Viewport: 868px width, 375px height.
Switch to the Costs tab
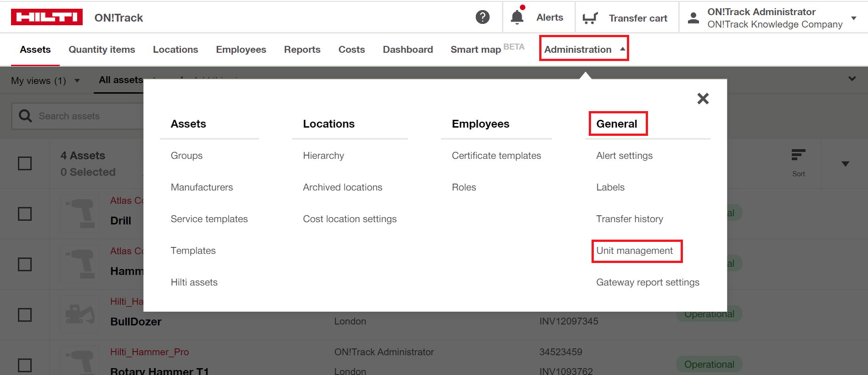352,50
